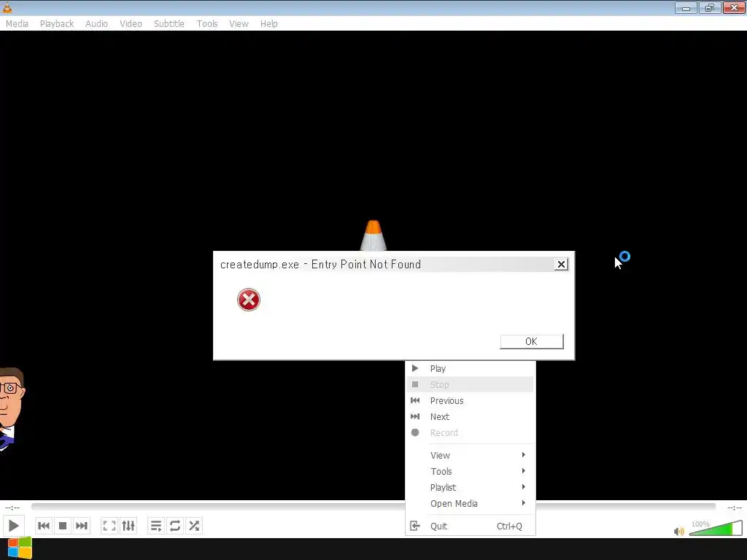Toggle loop repeat mode
Screen dimensions: 747x560
175,526
